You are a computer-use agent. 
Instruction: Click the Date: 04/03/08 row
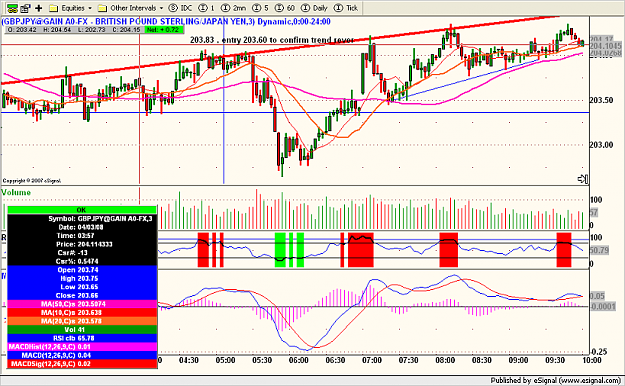tap(82, 227)
